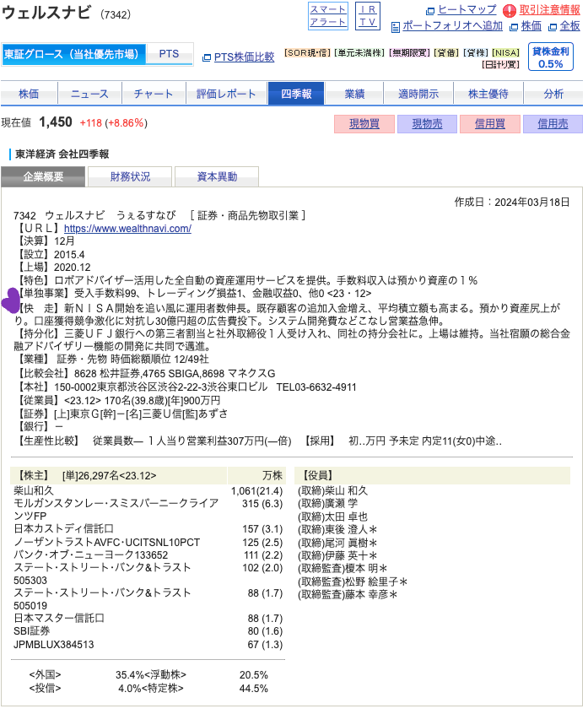Click shareholder name 柴山和久
This screenshot has width=588, height=714.
[34, 491]
